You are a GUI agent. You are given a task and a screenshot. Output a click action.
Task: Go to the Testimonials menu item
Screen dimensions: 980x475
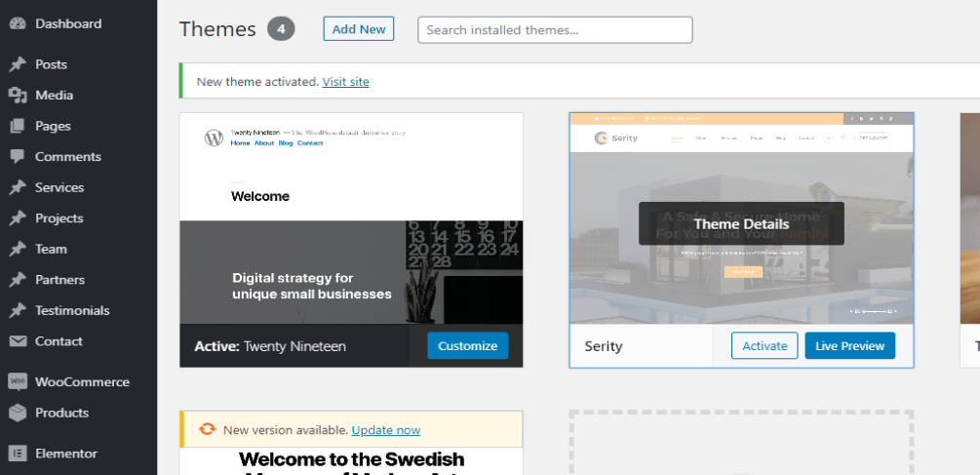(x=72, y=311)
